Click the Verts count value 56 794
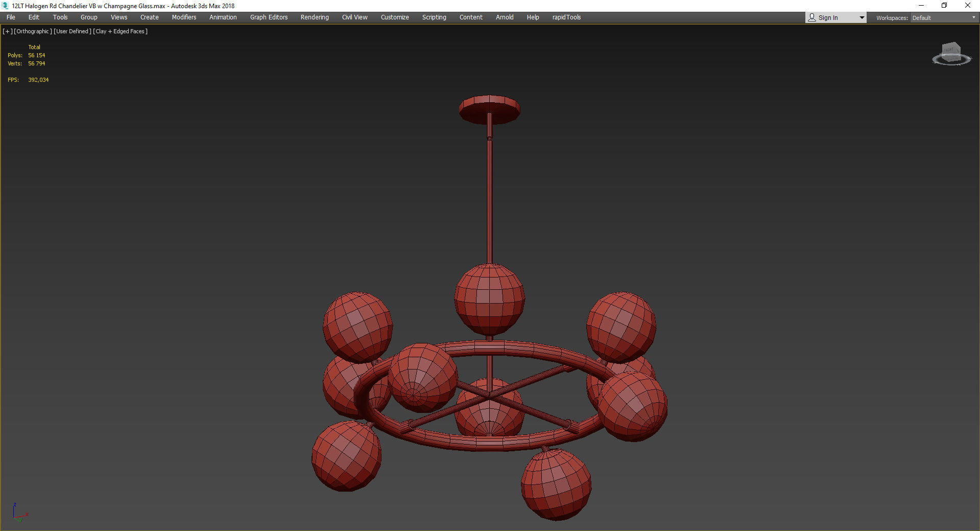Screen dimensions: 980x531 pos(37,63)
